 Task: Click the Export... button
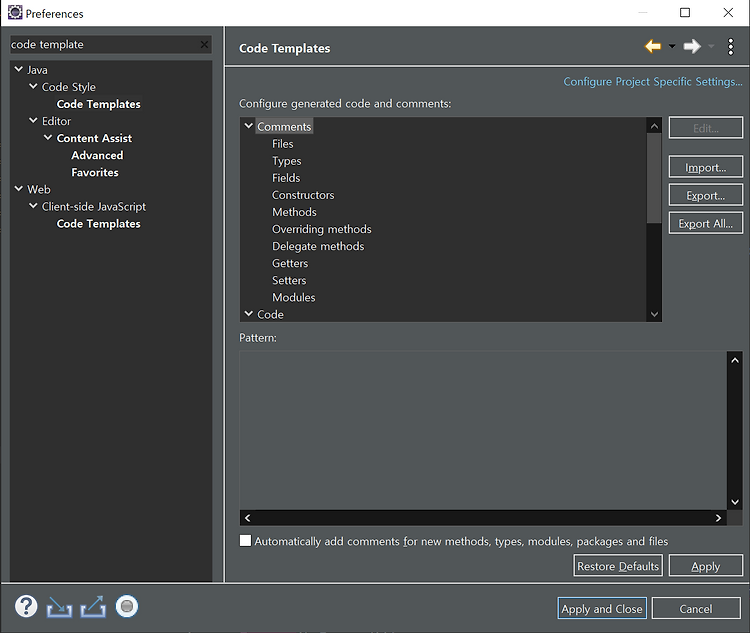[x=706, y=195]
